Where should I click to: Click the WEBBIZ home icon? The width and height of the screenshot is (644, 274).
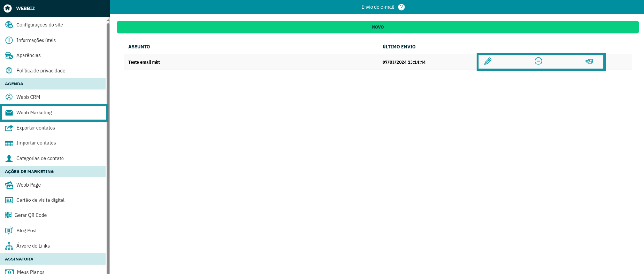tap(8, 8)
